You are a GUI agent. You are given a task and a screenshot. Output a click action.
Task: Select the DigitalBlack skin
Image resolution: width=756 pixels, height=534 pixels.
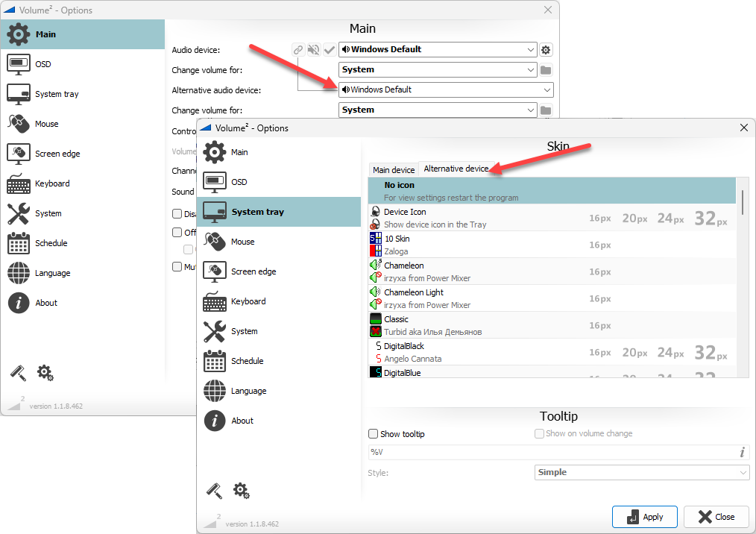(552, 352)
